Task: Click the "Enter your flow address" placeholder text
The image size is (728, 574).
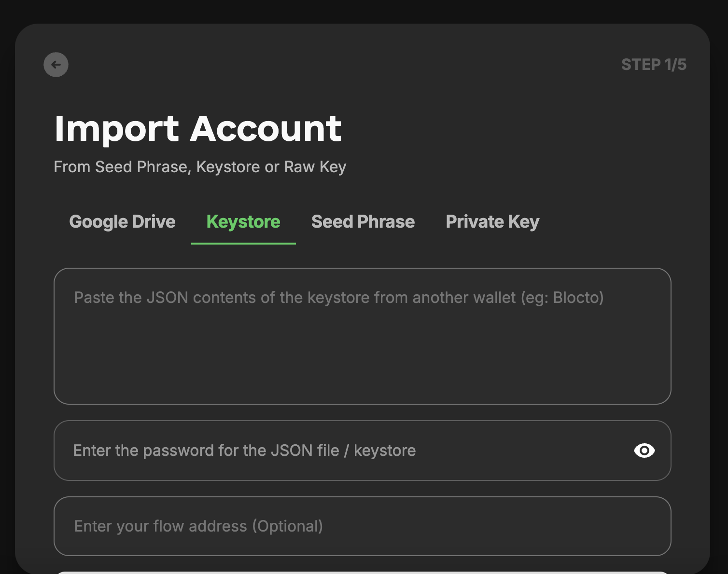Action: point(198,526)
